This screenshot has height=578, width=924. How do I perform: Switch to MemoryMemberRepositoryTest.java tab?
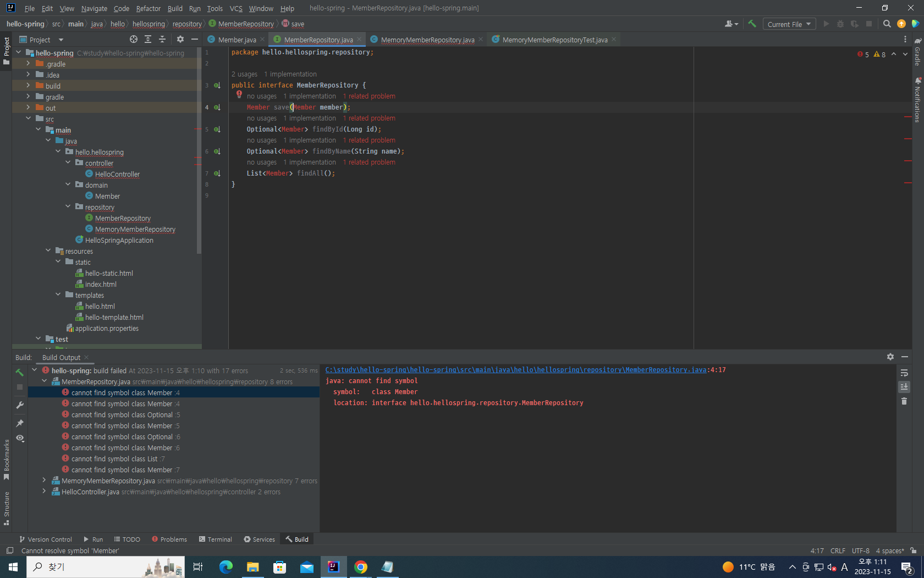[x=554, y=40]
